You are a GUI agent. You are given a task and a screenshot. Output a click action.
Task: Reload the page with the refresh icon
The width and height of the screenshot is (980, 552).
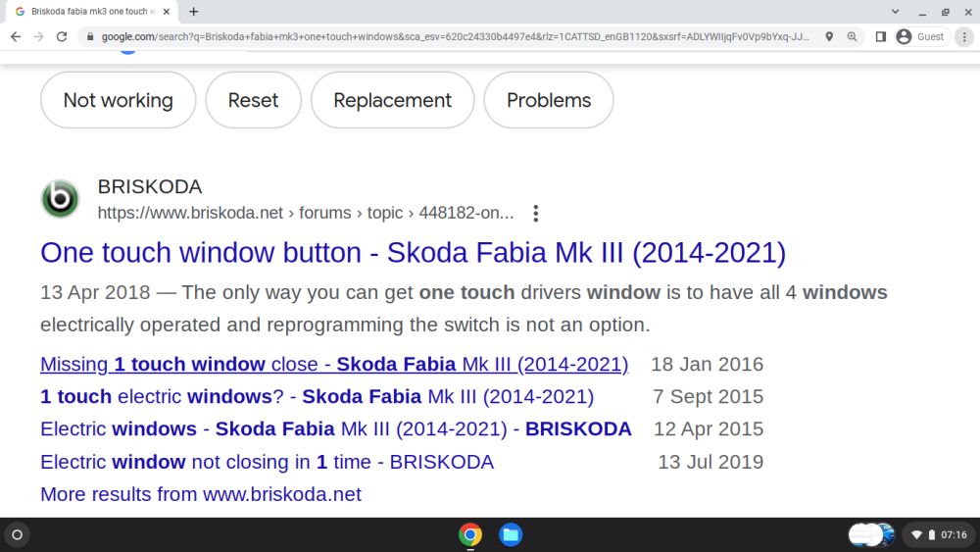pyautogui.click(x=61, y=37)
